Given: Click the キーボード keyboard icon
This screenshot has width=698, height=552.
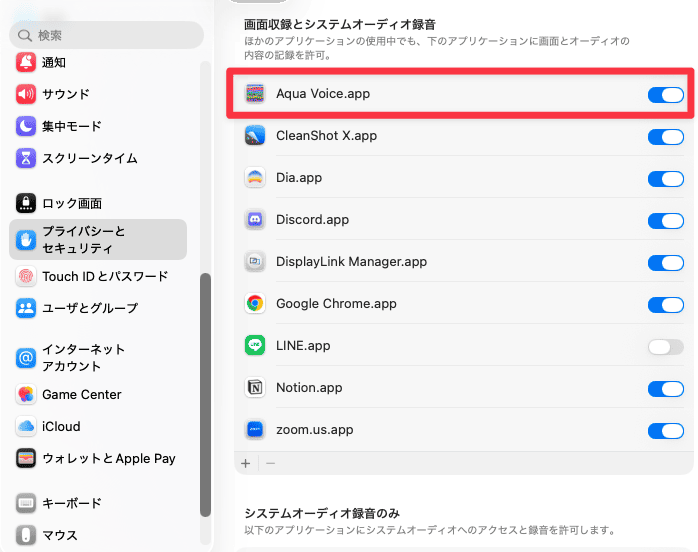Looking at the screenshot, I should 26,503.
